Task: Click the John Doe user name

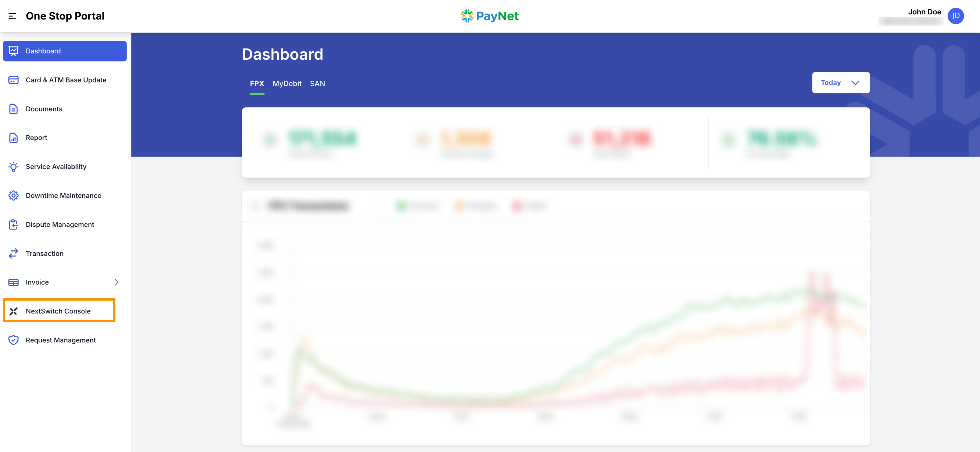Action: (925, 12)
